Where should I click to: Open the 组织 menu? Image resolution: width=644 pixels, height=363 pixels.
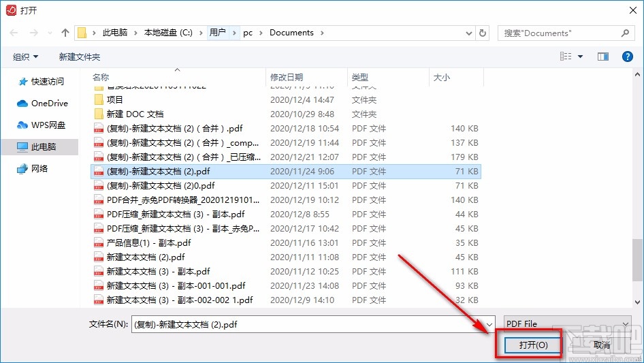[25, 57]
